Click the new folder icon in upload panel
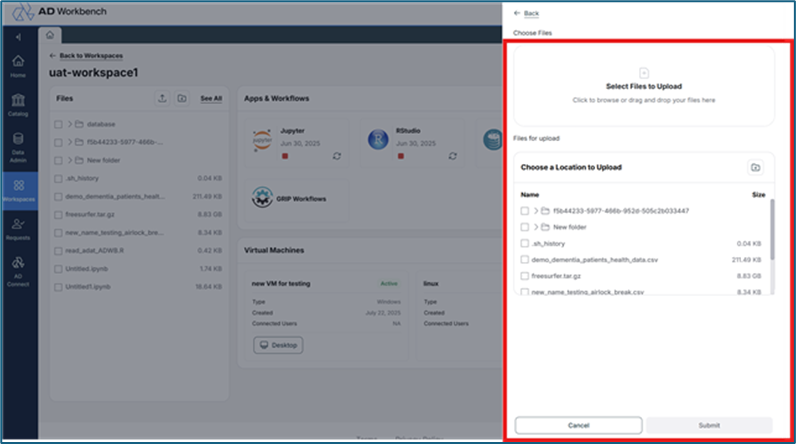Viewport: 796px width, 444px height. [755, 167]
